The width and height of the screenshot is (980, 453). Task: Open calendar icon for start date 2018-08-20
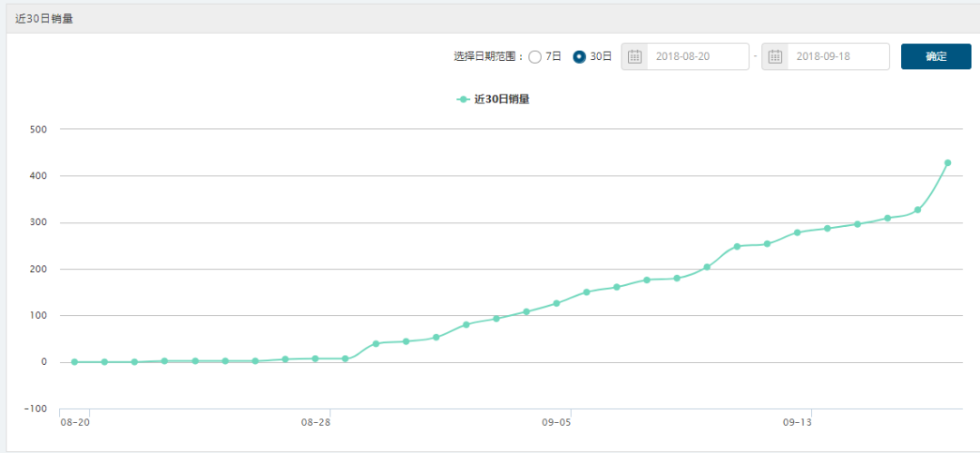point(634,56)
